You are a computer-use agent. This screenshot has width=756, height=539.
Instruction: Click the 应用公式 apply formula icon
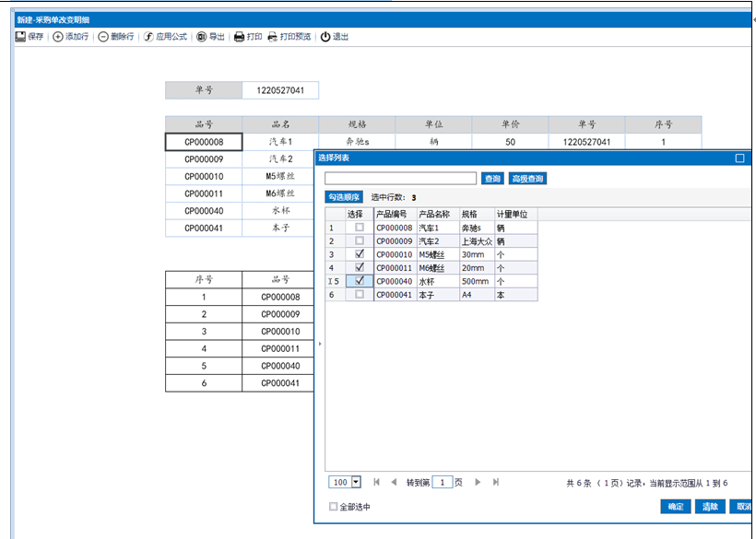click(148, 37)
